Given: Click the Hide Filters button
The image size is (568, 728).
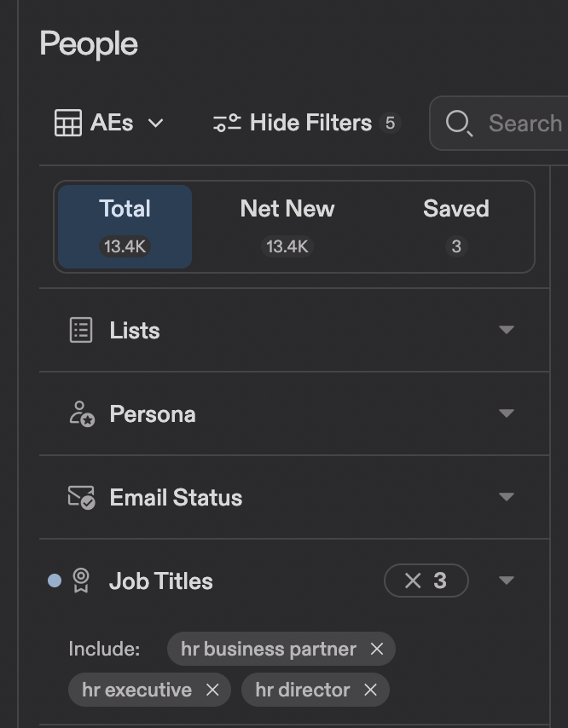Looking at the screenshot, I should click(306, 123).
